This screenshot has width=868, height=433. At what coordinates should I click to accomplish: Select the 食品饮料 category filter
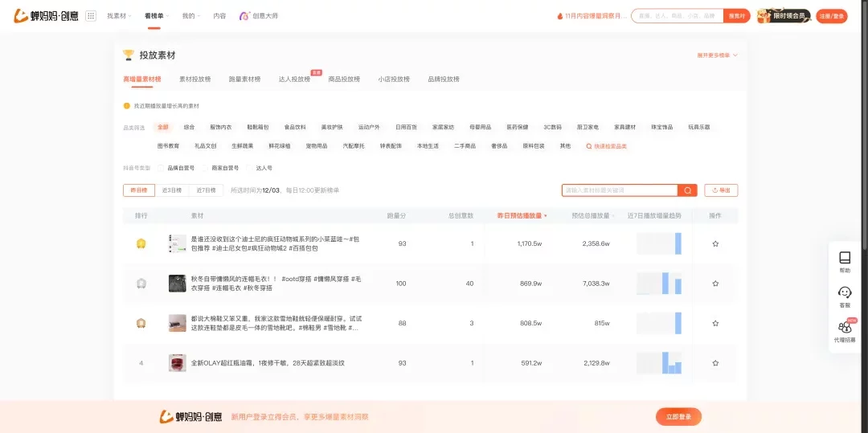pyautogui.click(x=295, y=127)
